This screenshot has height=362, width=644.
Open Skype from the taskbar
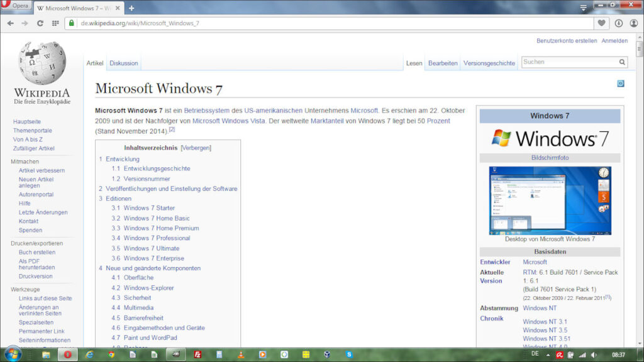point(349,354)
